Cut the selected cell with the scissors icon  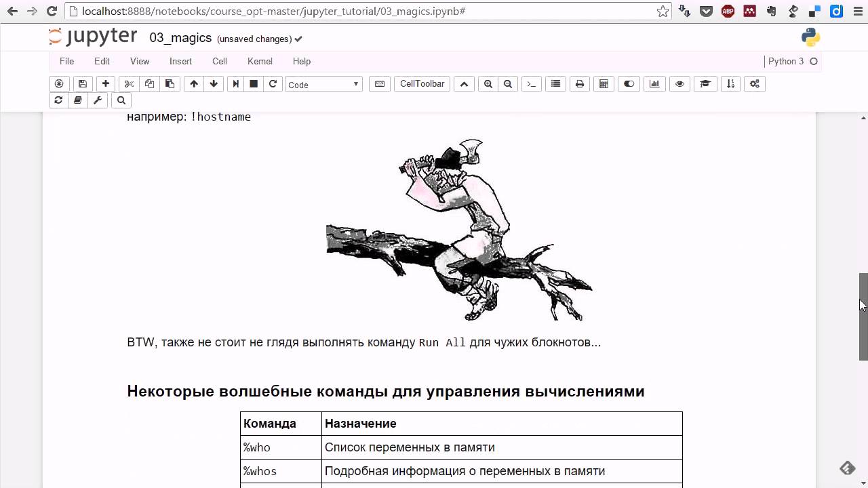point(129,84)
